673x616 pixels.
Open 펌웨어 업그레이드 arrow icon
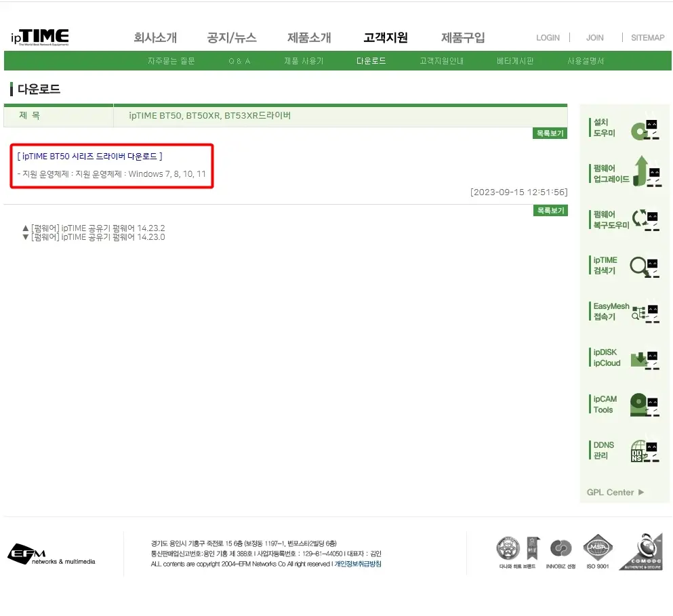coord(647,173)
